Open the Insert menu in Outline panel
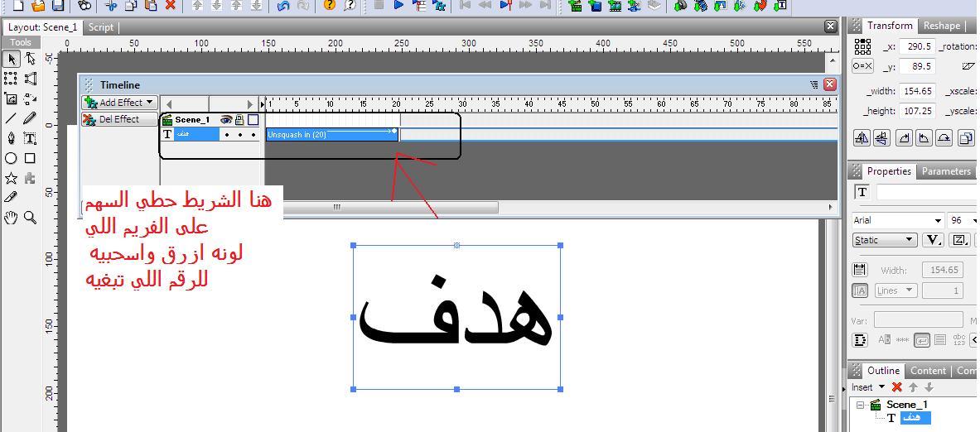Image resolution: width=980 pixels, height=432 pixels. (x=868, y=387)
